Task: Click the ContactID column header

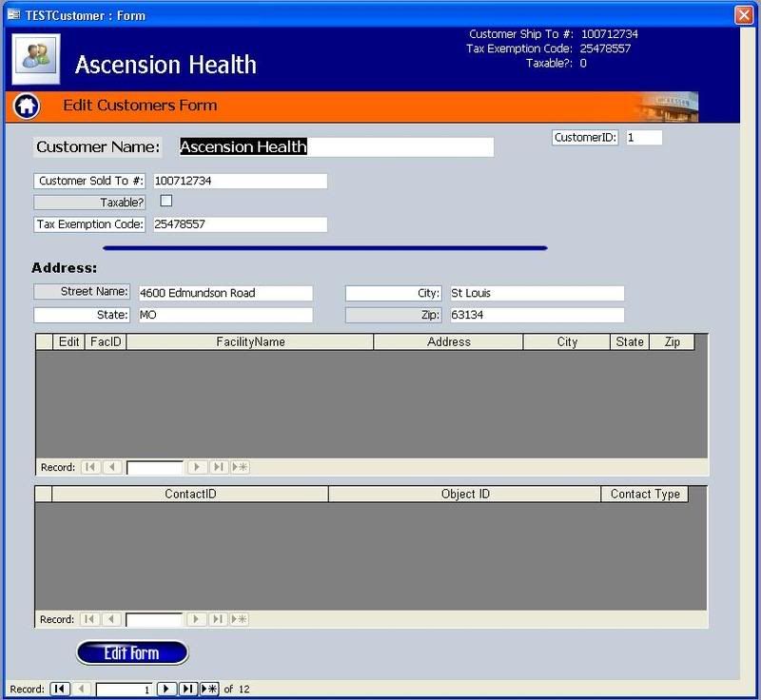Action: [190, 494]
